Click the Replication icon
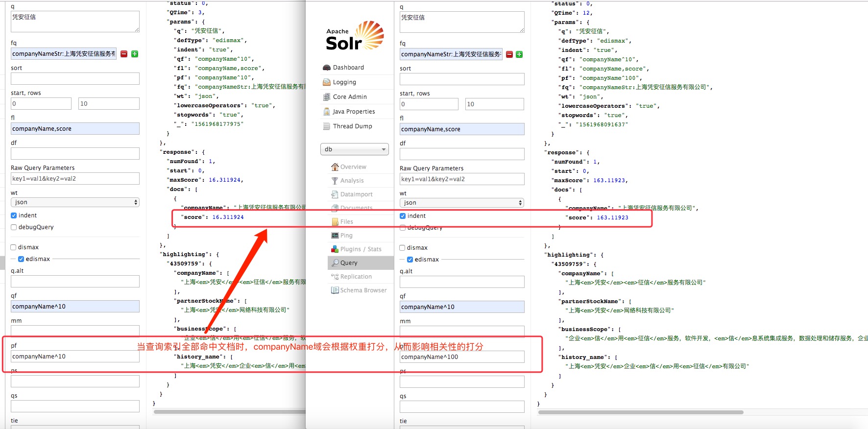 (335, 277)
